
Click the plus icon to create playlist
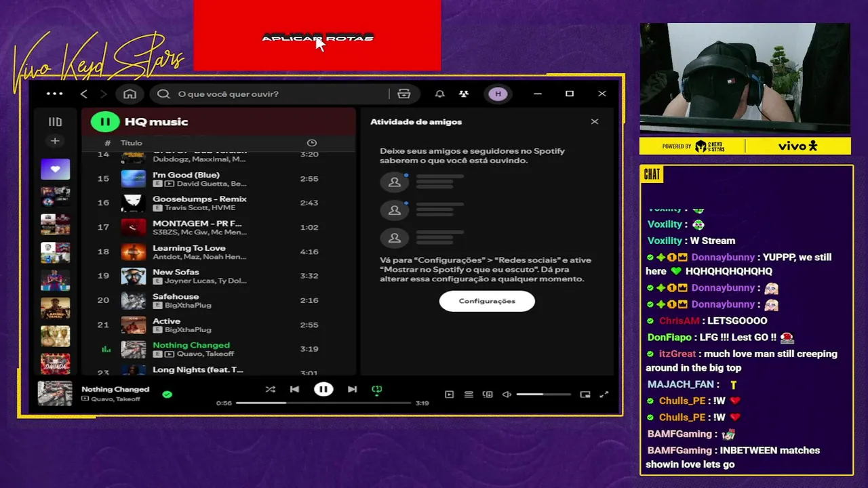tap(55, 141)
